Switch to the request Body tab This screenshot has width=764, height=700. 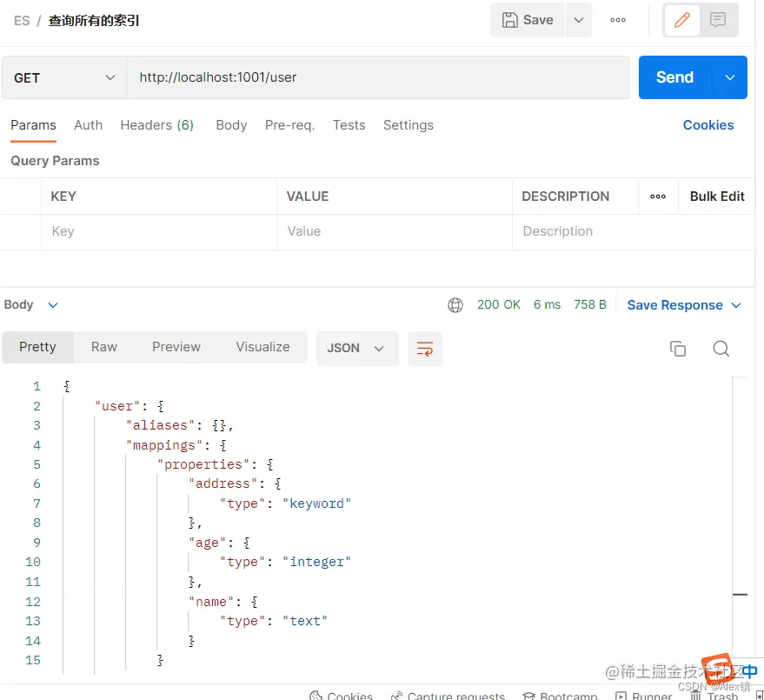tap(231, 125)
